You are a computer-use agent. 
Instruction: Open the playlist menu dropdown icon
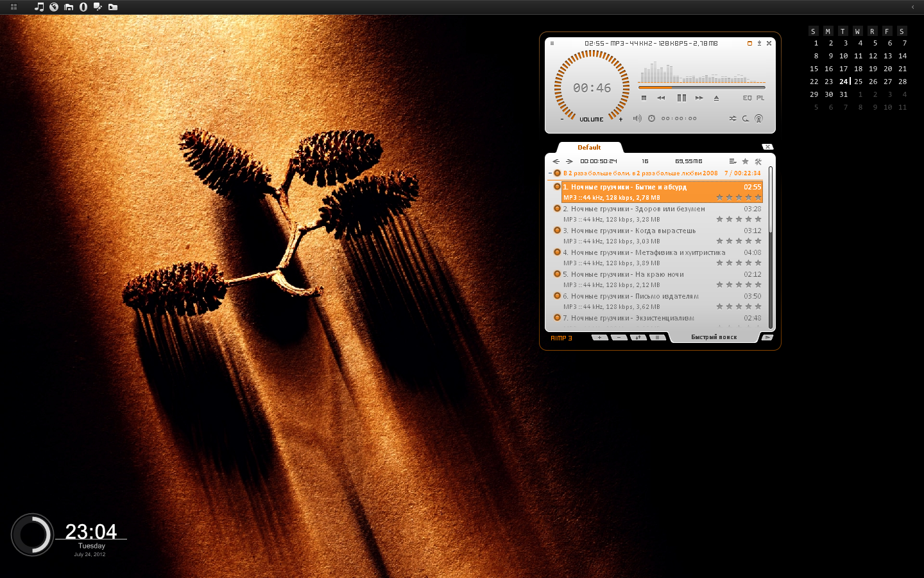(733, 161)
